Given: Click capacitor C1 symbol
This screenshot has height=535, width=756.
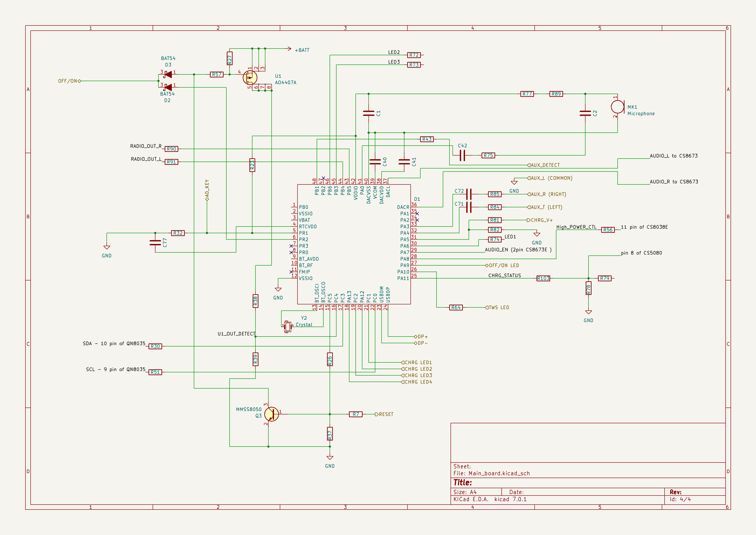Looking at the screenshot, I should tap(368, 113).
